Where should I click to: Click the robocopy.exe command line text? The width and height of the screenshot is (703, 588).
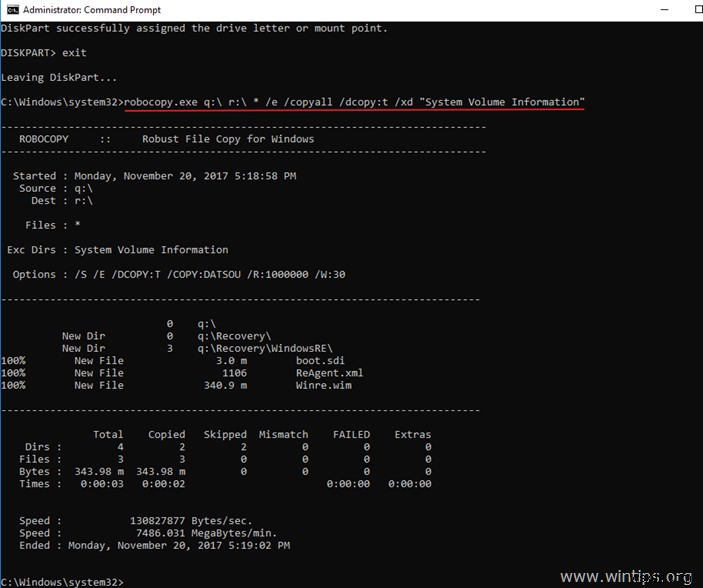pyautogui.click(x=354, y=102)
